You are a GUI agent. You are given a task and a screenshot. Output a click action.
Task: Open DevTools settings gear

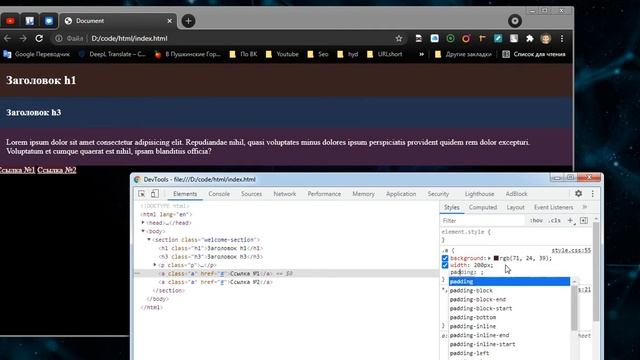tap(578, 193)
